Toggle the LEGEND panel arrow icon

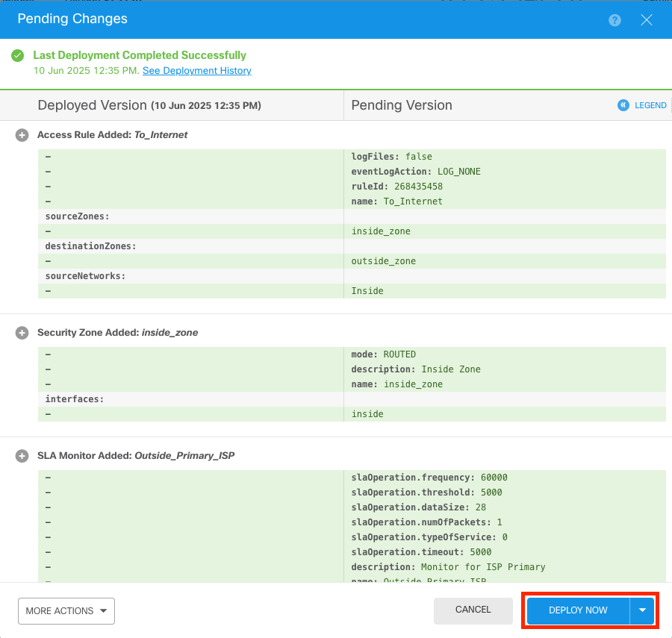click(623, 105)
